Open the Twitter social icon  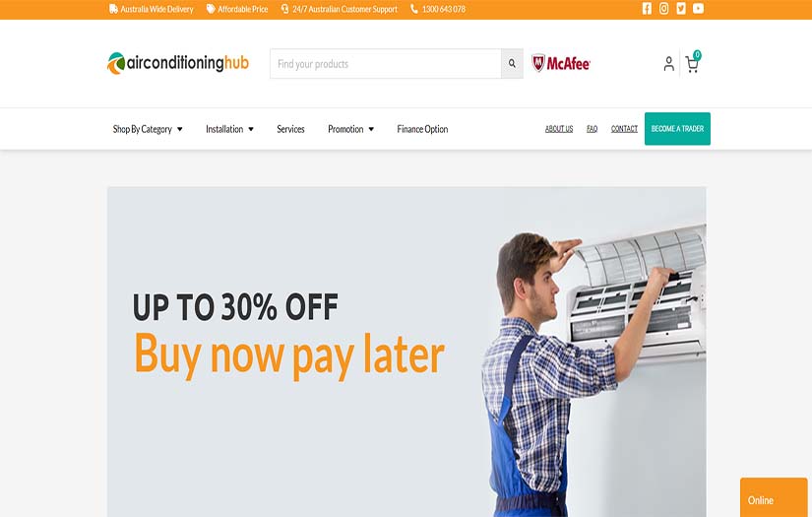681,8
